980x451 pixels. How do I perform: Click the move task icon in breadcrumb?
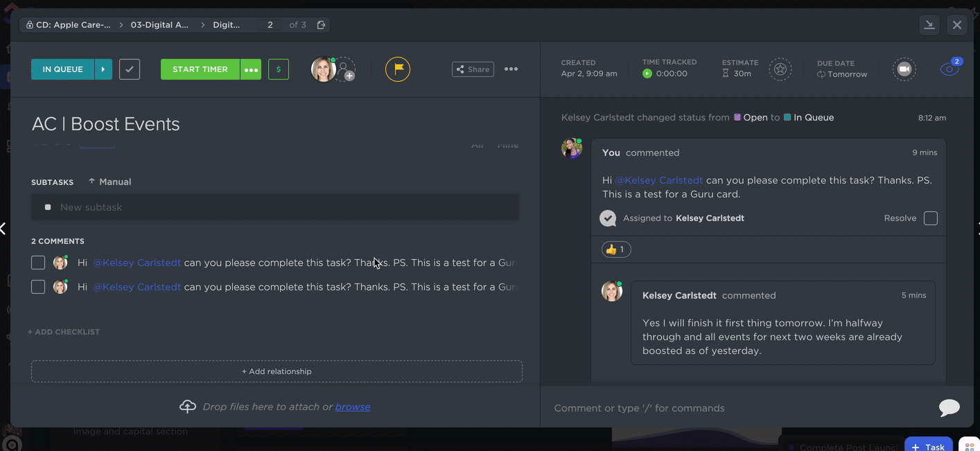[322, 25]
